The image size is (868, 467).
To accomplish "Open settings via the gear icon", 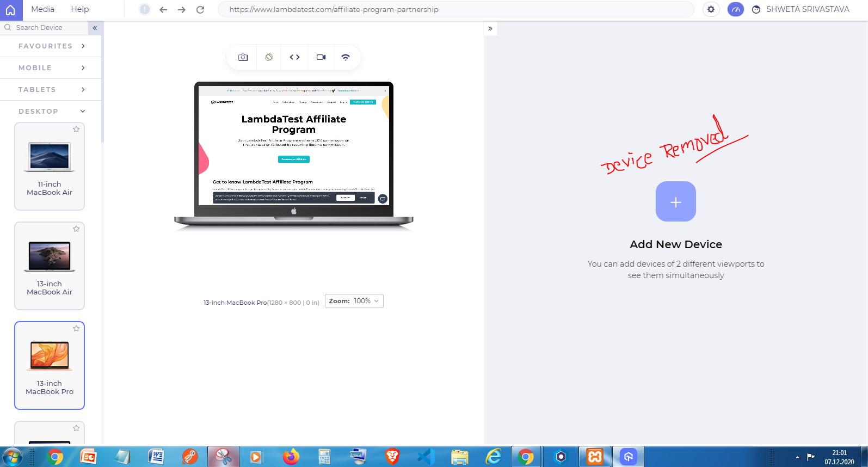I will pos(711,9).
